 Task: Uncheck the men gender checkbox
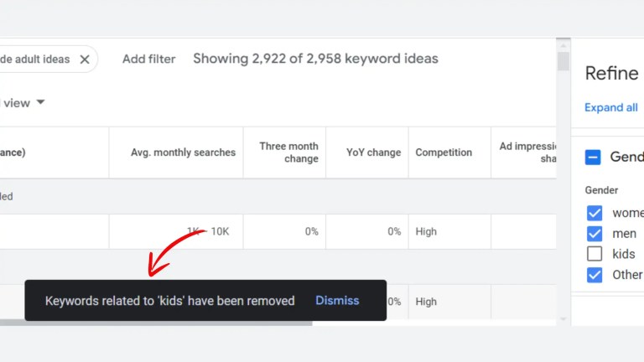pos(595,234)
